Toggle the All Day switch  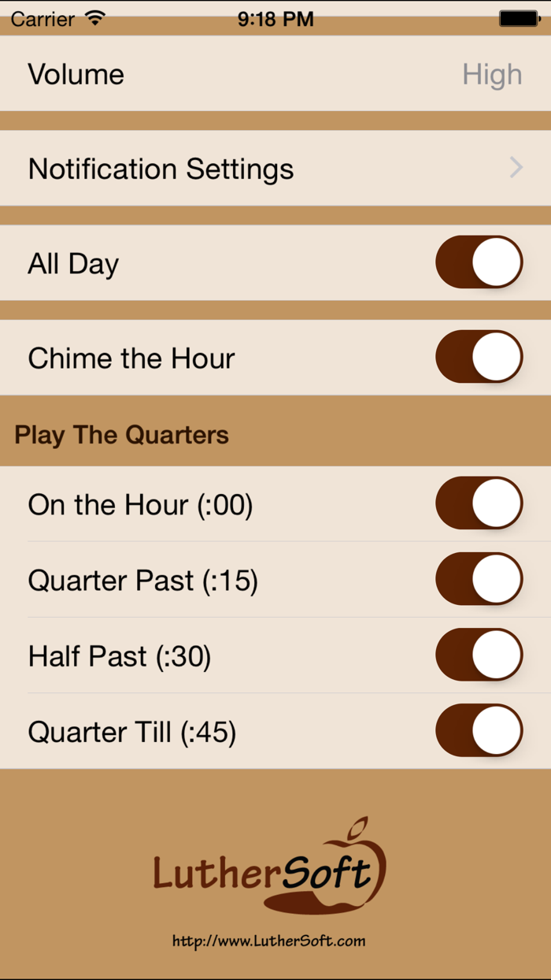click(479, 262)
